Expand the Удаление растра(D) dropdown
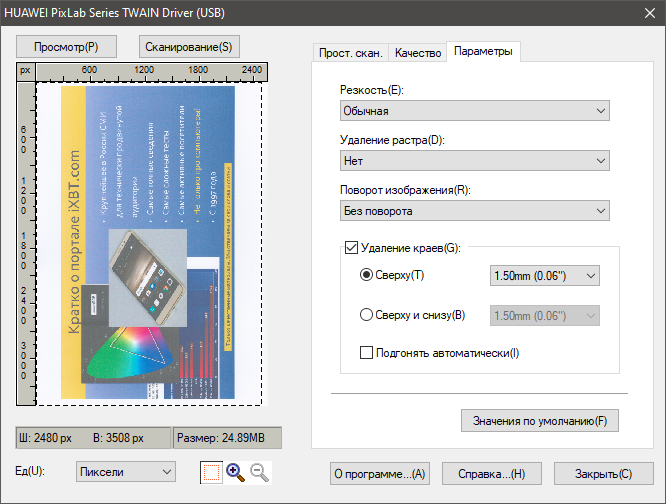Image resolution: width=666 pixels, height=504 pixels. click(474, 161)
